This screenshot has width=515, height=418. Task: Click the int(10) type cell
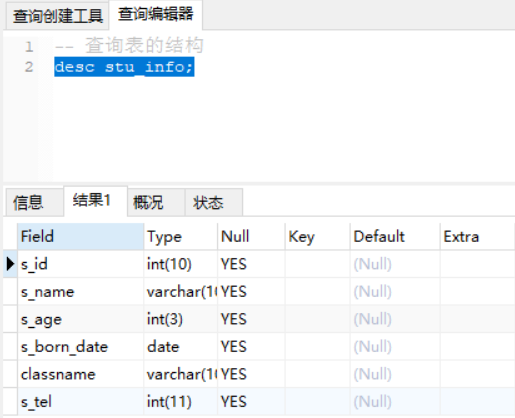(x=181, y=264)
